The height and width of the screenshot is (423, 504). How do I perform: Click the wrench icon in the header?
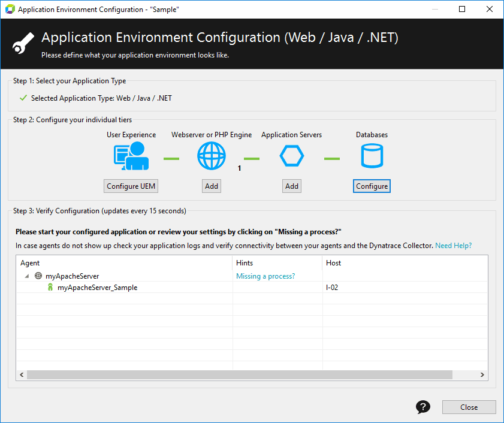tap(23, 43)
